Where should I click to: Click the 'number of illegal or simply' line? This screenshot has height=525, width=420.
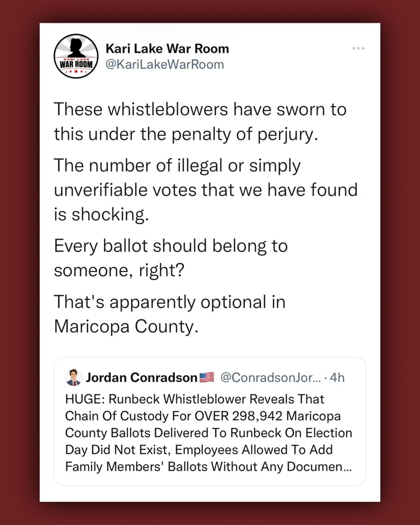tap(177, 166)
